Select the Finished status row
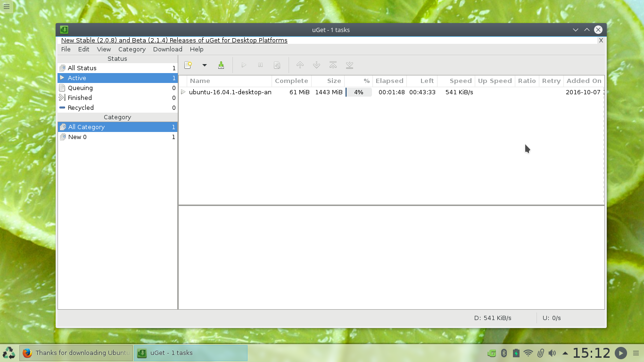 tap(117, 98)
